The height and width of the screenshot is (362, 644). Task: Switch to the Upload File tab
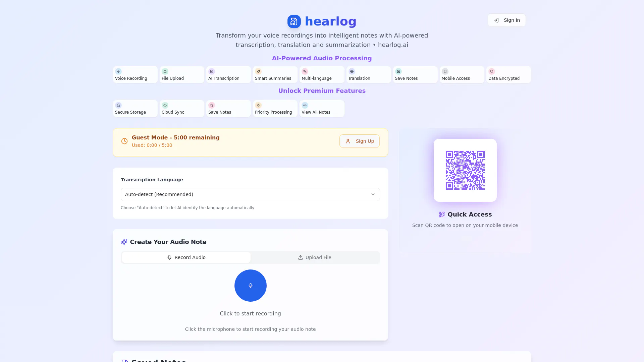[315, 257]
